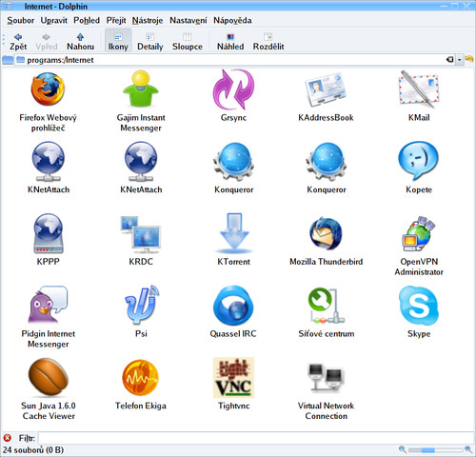This screenshot has width=476, height=457.
Task: Select the Skype icon
Action: click(419, 306)
